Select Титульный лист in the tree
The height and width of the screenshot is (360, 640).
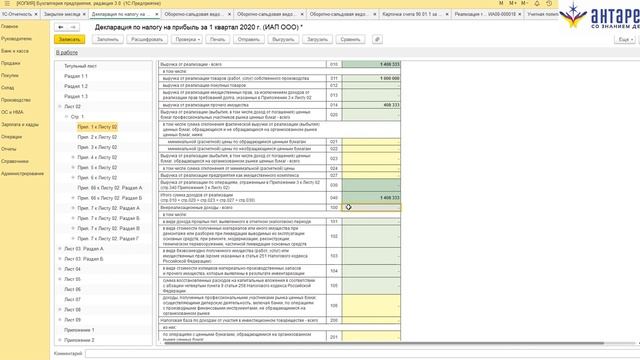(x=80, y=66)
